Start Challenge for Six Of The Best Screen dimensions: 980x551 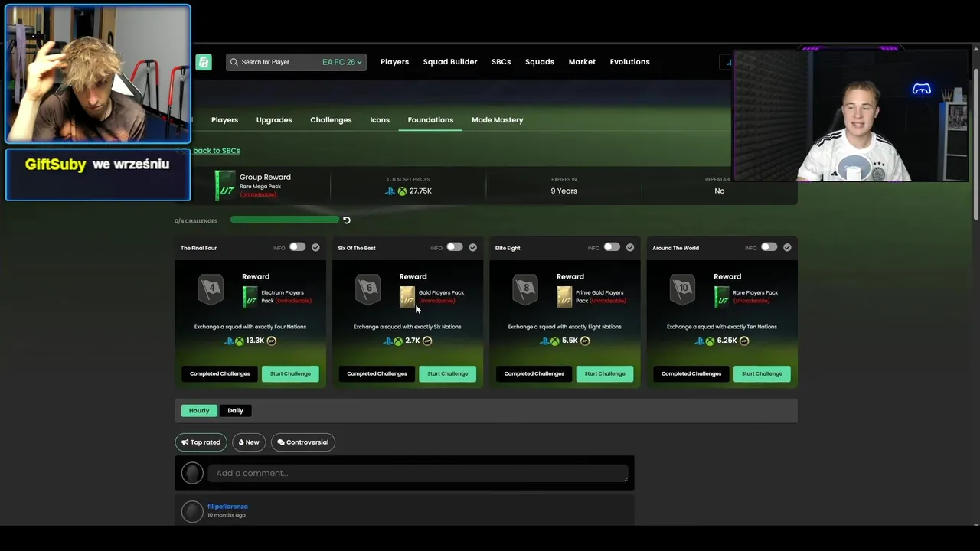[x=447, y=374]
